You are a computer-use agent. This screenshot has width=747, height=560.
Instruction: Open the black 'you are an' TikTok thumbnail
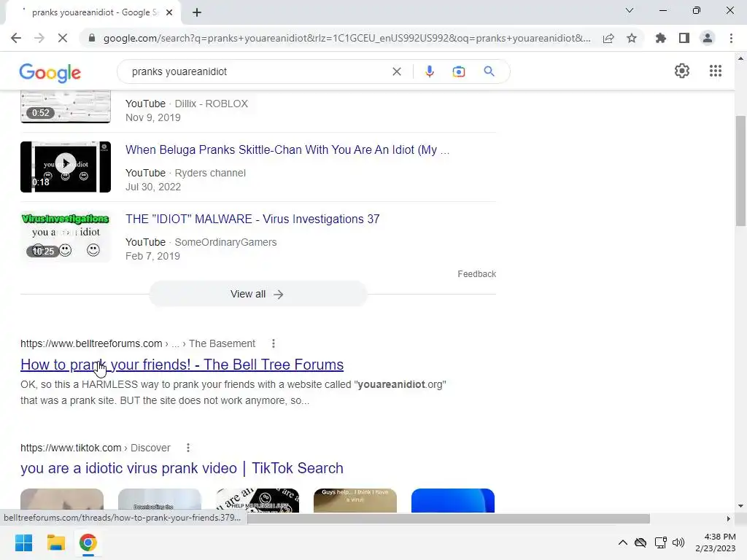click(258, 500)
